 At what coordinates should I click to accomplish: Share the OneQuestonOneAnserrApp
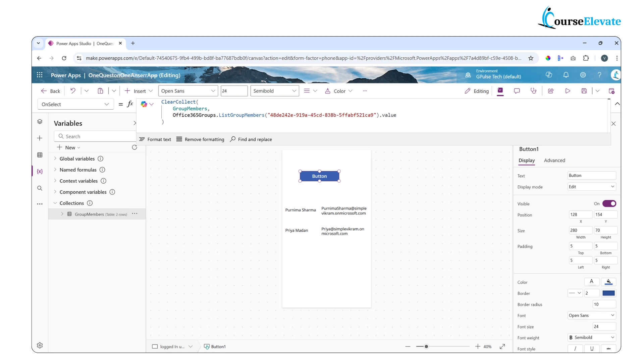(x=551, y=91)
